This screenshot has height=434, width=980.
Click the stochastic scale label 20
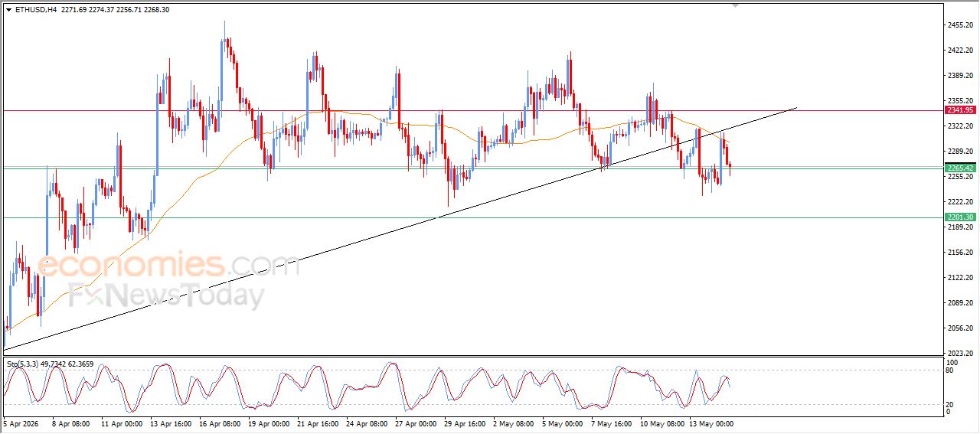950,403
